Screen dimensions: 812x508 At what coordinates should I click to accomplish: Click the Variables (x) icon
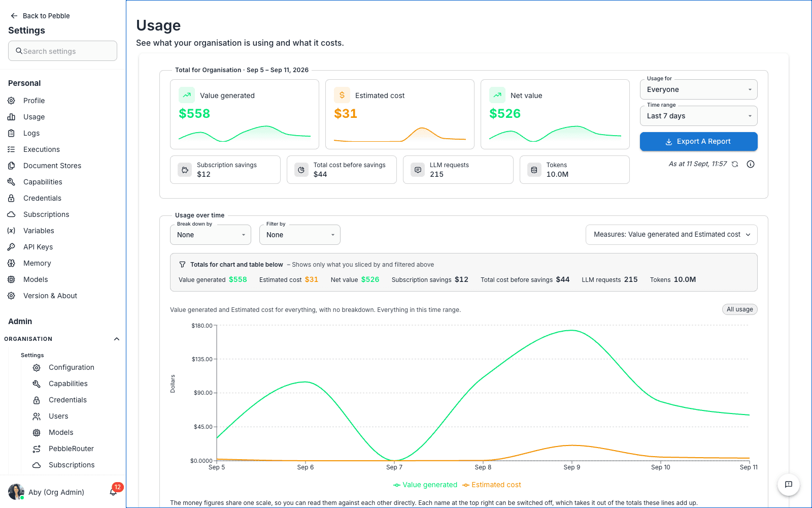pyautogui.click(x=11, y=231)
